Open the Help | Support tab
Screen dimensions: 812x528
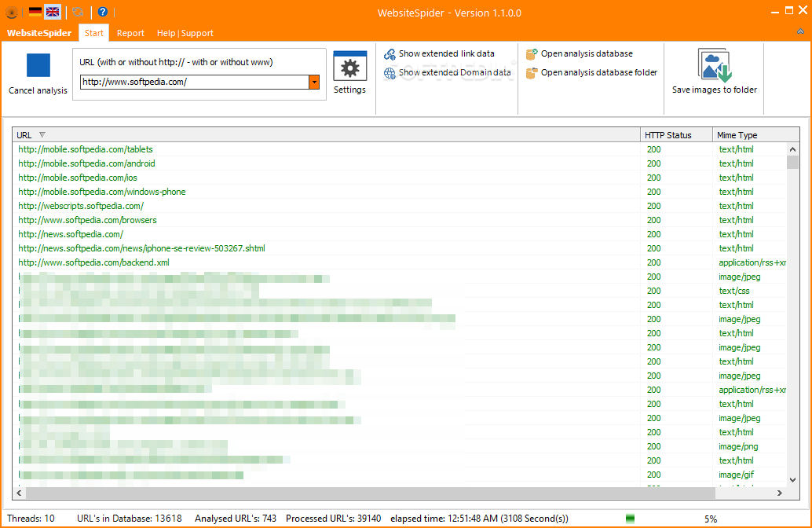(x=185, y=33)
